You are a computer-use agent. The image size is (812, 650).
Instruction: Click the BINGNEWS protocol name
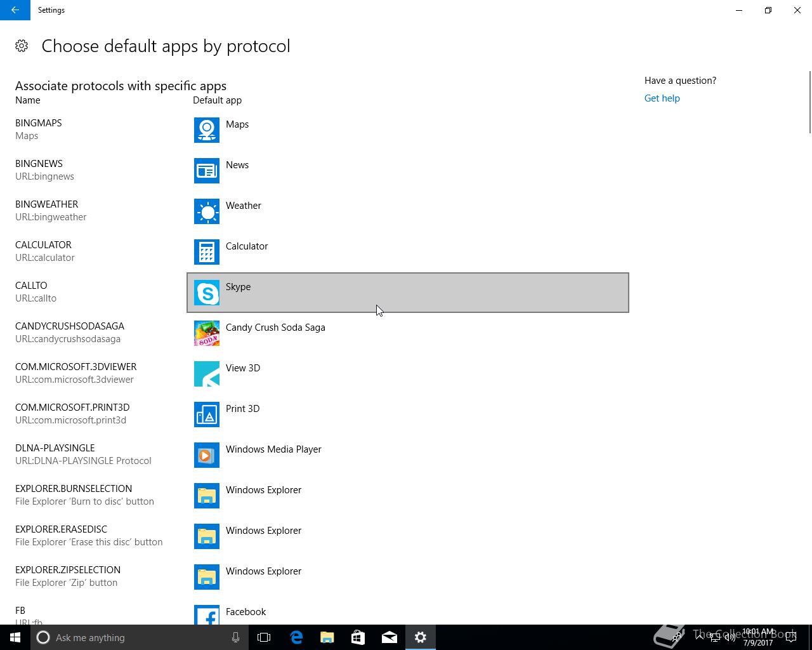[x=39, y=164]
